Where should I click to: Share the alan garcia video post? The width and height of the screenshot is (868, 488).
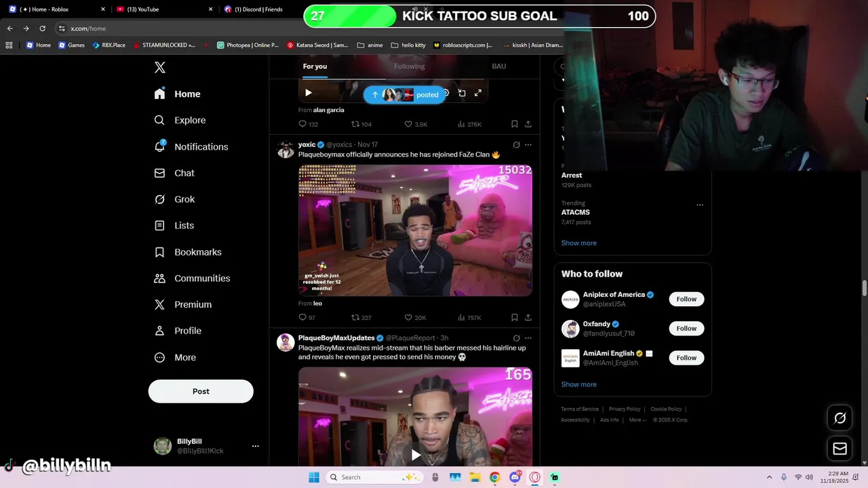coord(528,124)
